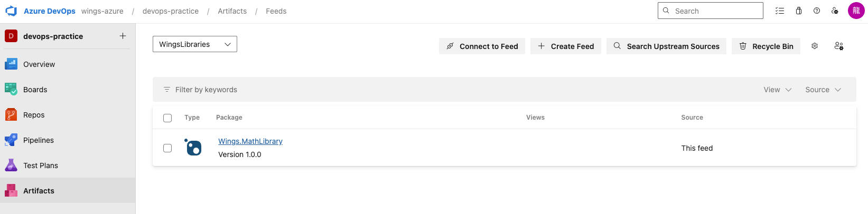This screenshot has width=868, height=214.
Task: Open User settings icon in header
Action: 835,11
